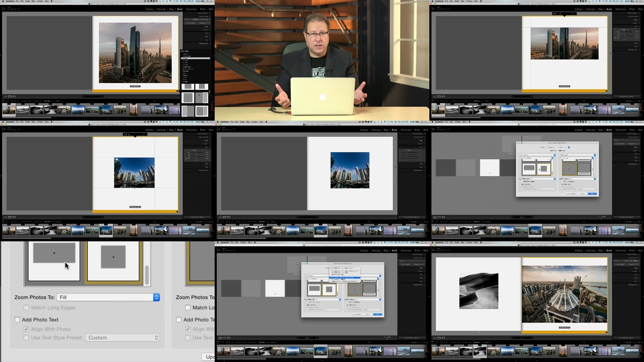Check the truncated 'Add Photo Te' checkbox at the enlarged dialog's right edge

click(179, 320)
